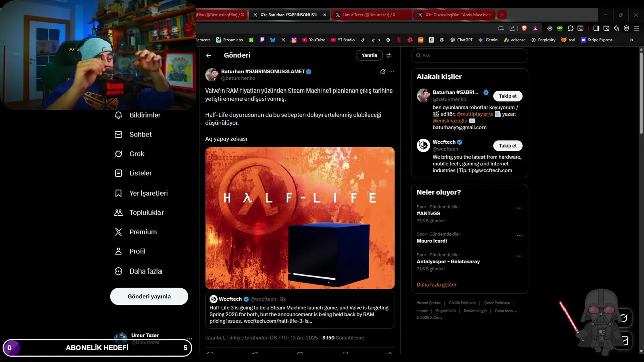Open the Amazon bookmark icon

pyautogui.click(x=431, y=40)
